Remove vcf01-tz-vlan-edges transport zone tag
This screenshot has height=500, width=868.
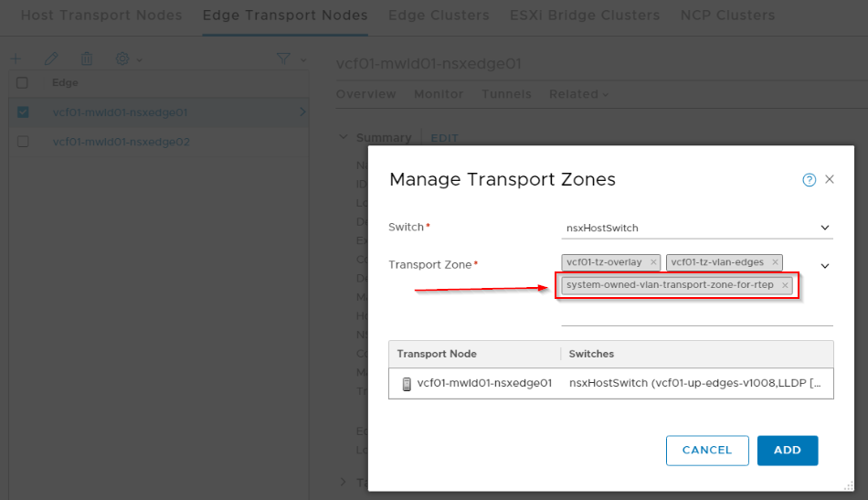tap(775, 262)
